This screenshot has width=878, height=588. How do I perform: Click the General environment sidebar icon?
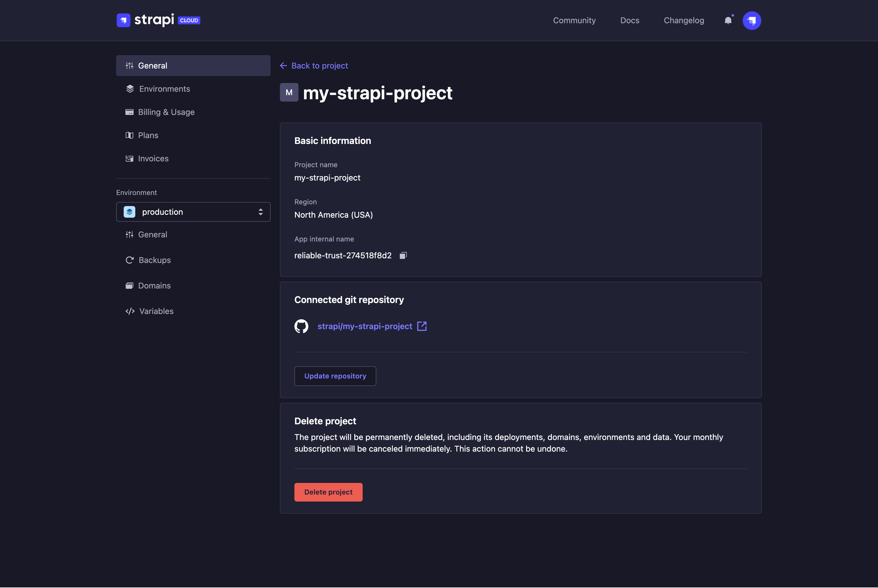pos(129,234)
